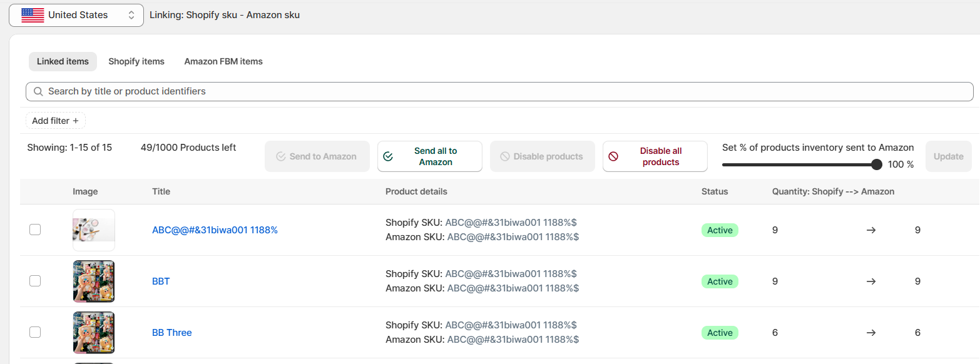Click the checkmark icon on Send all to Amazon

point(388,156)
